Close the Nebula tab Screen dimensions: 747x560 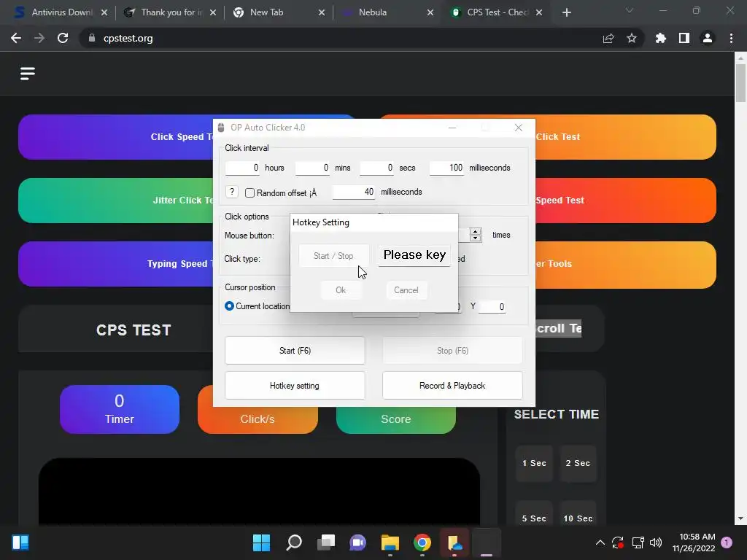tap(430, 12)
